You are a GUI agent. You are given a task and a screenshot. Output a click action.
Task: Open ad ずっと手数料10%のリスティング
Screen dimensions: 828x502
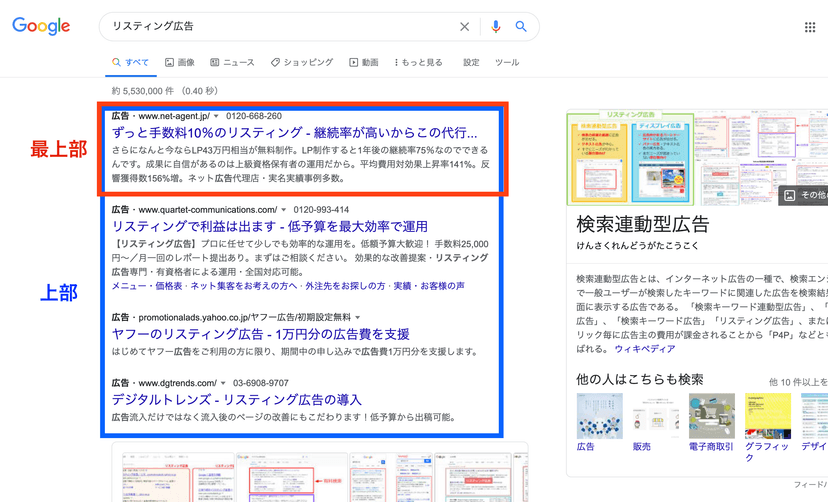(x=294, y=132)
